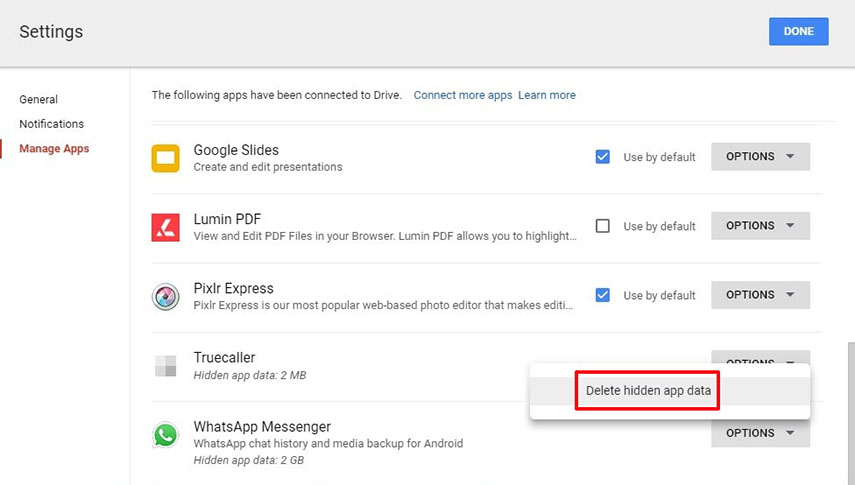Open Options dropdown for WhatsApp Messenger

tap(760, 433)
